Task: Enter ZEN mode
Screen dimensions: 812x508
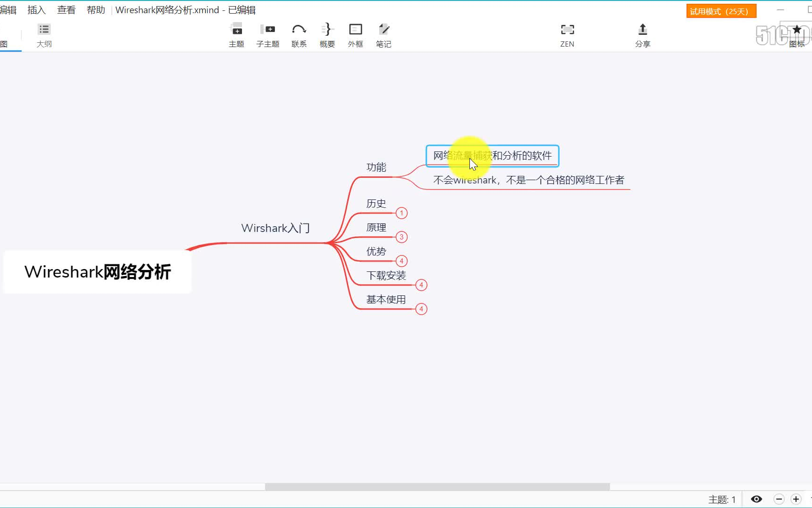Action: pyautogui.click(x=567, y=36)
